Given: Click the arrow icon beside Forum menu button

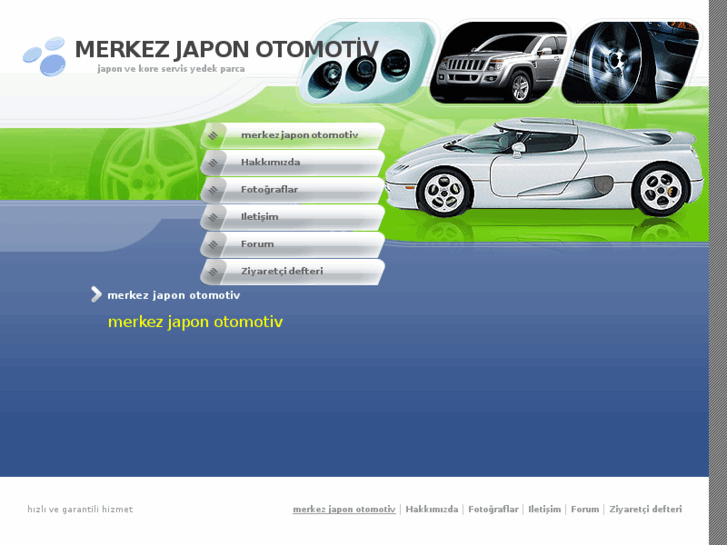Looking at the screenshot, I should click(213, 244).
